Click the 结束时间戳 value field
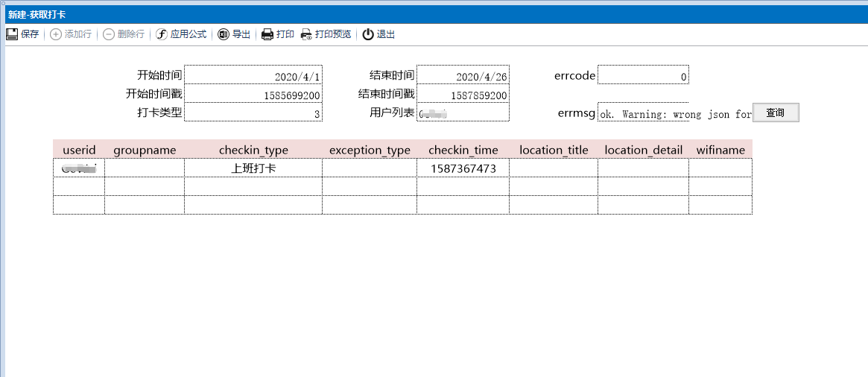The width and height of the screenshot is (868, 377). [x=463, y=95]
